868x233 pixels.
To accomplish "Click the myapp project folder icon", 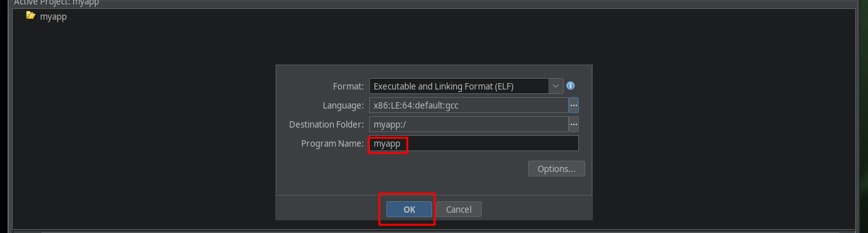I will point(31,16).
